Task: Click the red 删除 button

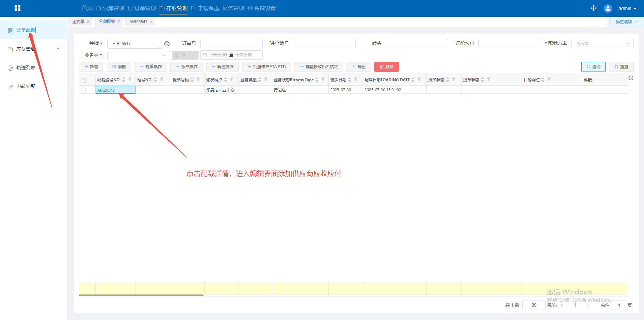Action: (386, 67)
